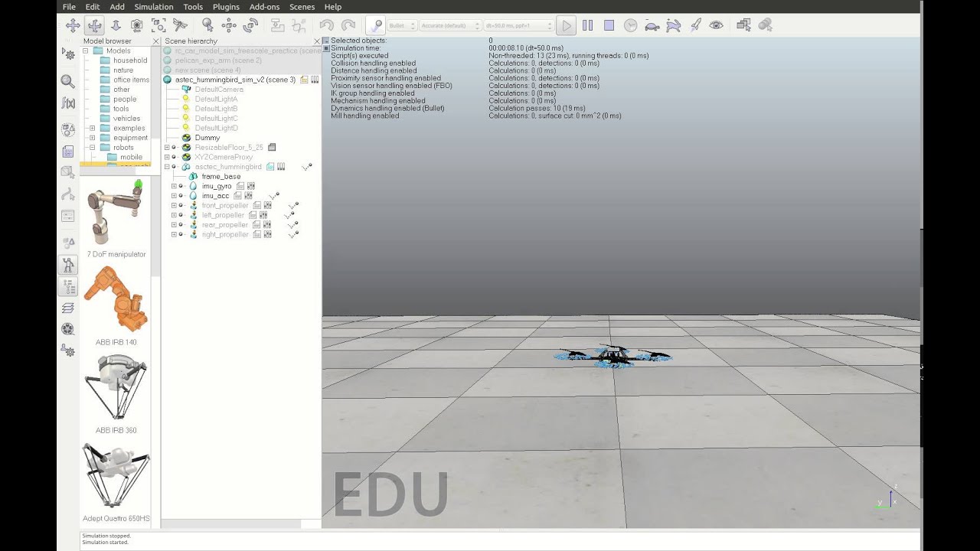
Task: Pause the simulation
Action: (x=587, y=25)
